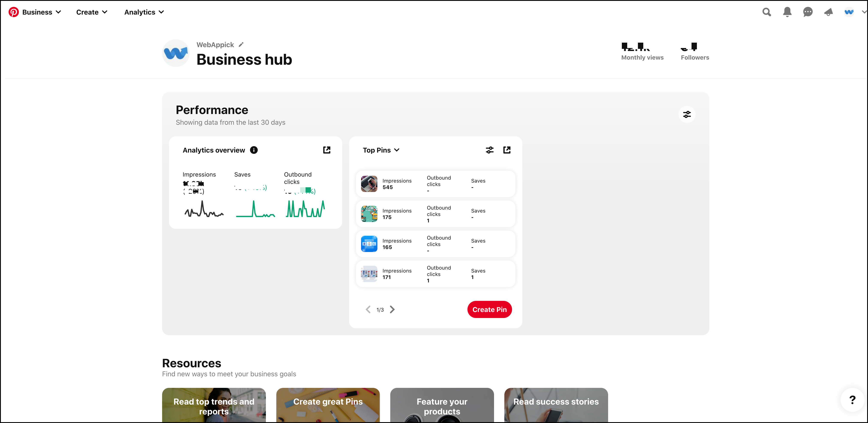Open Top Pins filter sliders icon
Image resolution: width=868 pixels, height=423 pixels.
tap(490, 150)
